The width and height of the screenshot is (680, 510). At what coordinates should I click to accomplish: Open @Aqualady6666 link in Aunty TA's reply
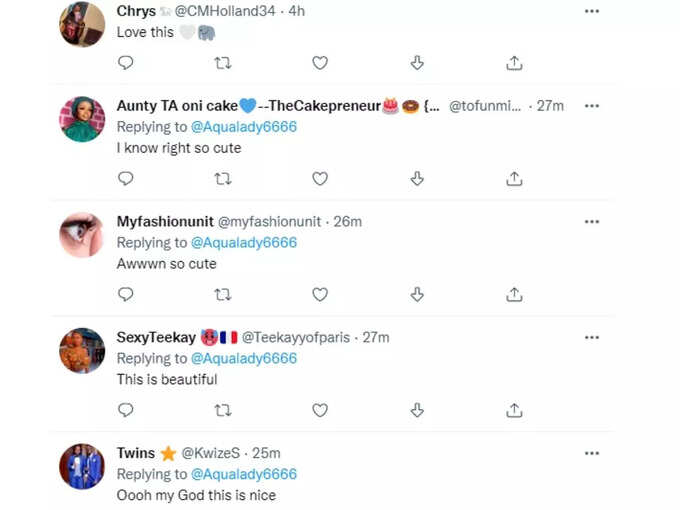click(x=244, y=127)
